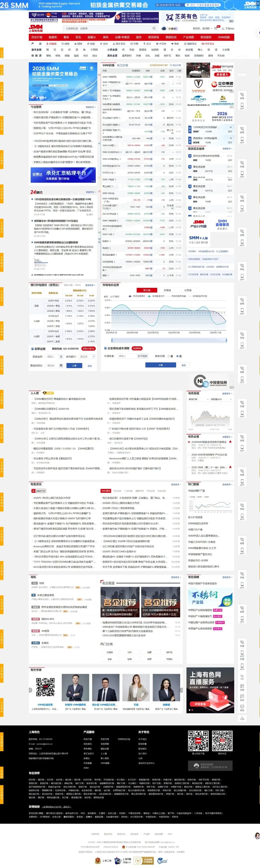Expand 查看更多 in 今日聚焦
The width and height of the screenshot is (260, 868).
point(90,107)
